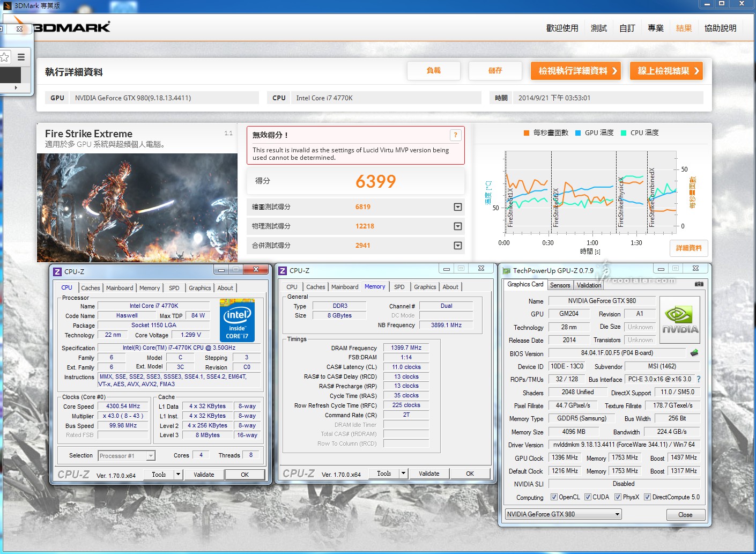
Task: Click the Driver Version field in GPU-Z
Action: 624,445
